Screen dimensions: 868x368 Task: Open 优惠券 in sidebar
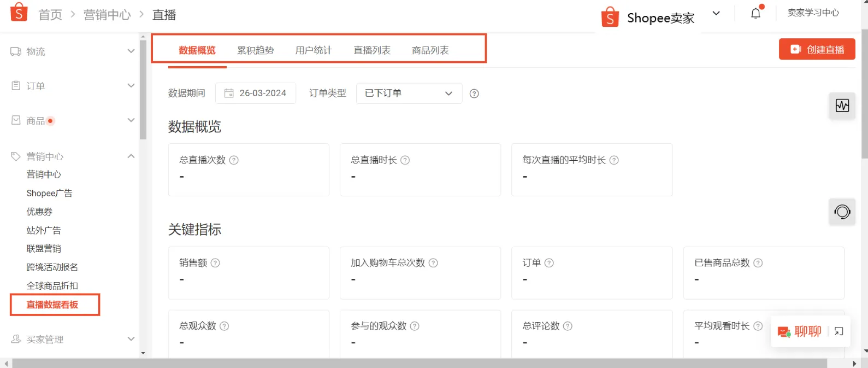[x=39, y=212]
